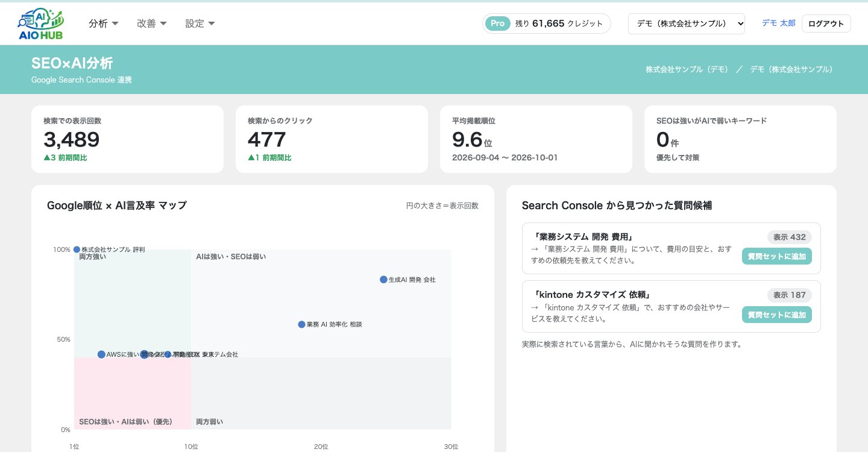Select the AWSに強い data point
The image size is (868, 452).
click(x=101, y=354)
